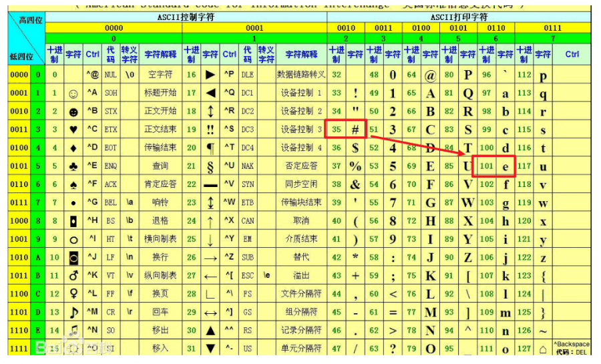Click the "回车" description cell
The height and width of the screenshot is (364, 601).
(160, 312)
